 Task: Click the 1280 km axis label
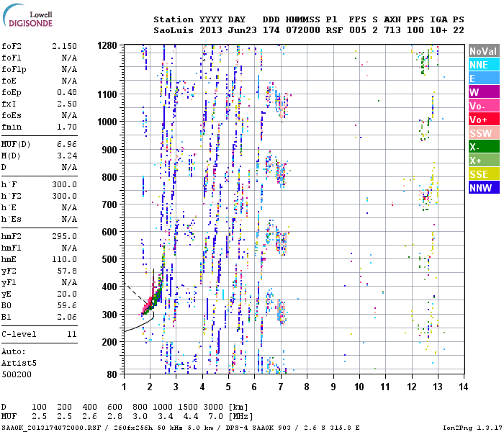(x=107, y=45)
